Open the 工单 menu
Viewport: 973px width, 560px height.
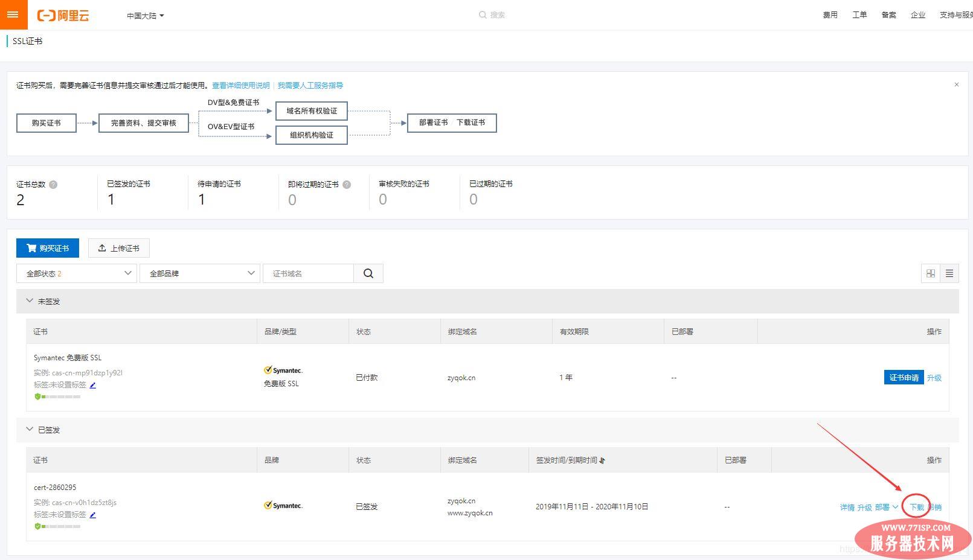[859, 15]
